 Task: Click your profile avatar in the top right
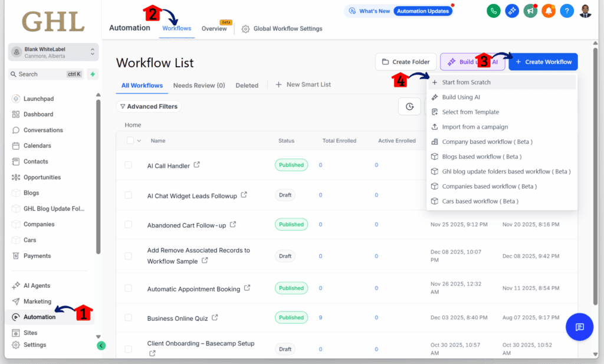585,11
